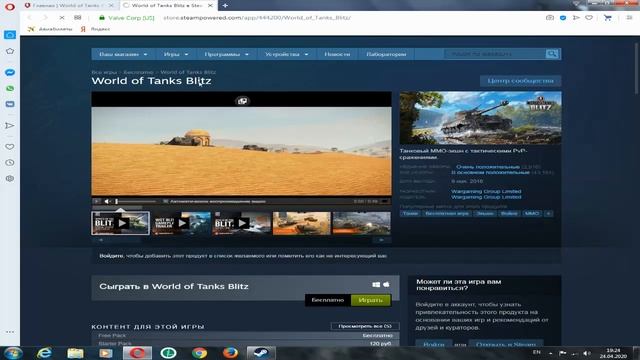Click 'Все игры' breadcrumb link

tap(104, 72)
